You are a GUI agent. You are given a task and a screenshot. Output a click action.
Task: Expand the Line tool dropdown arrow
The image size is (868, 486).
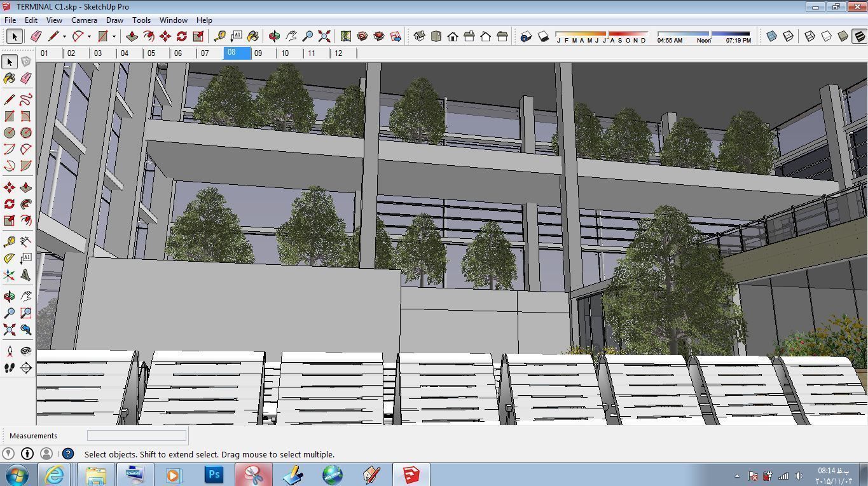coord(64,36)
